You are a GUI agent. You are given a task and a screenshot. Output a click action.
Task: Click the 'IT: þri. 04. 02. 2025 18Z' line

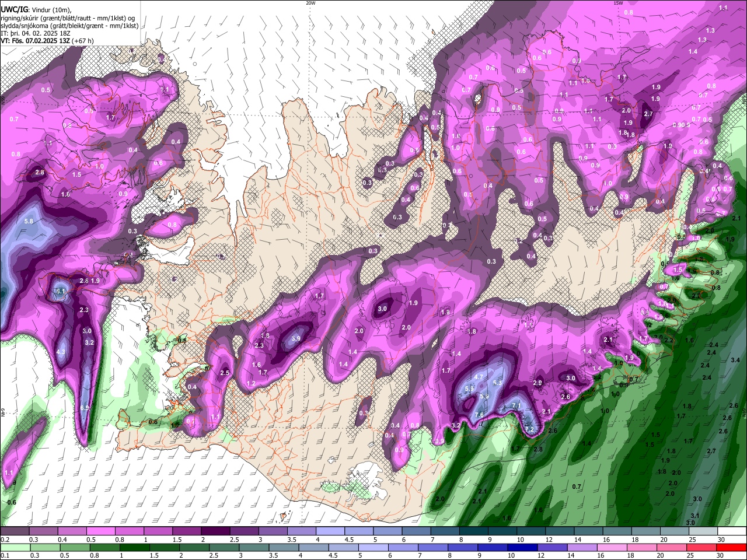35,33
